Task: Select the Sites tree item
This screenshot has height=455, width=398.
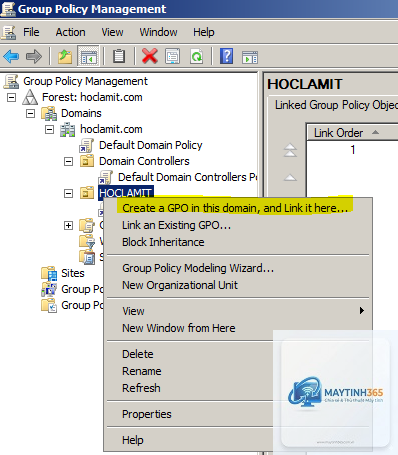Action: point(73,273)
